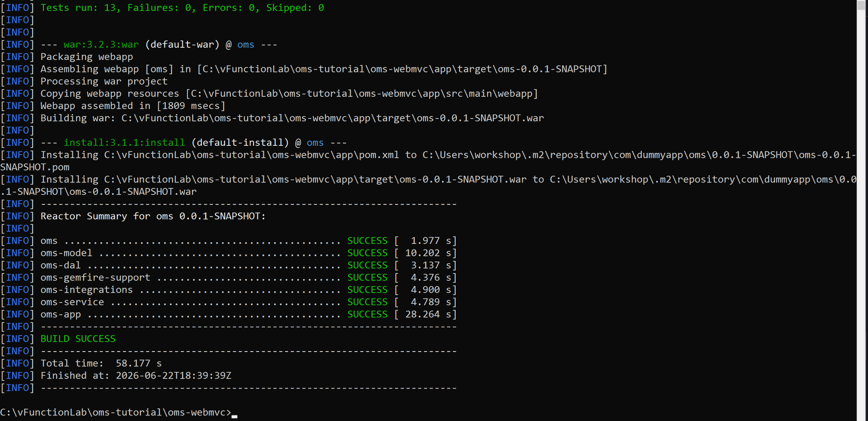
Task: Click the '(default-war)' text
Action: tap(182, 45)
